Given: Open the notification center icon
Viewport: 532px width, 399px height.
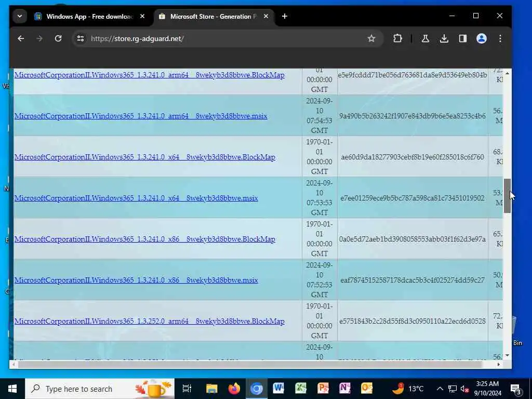Looking at the screenshot, I should [516, 389].
